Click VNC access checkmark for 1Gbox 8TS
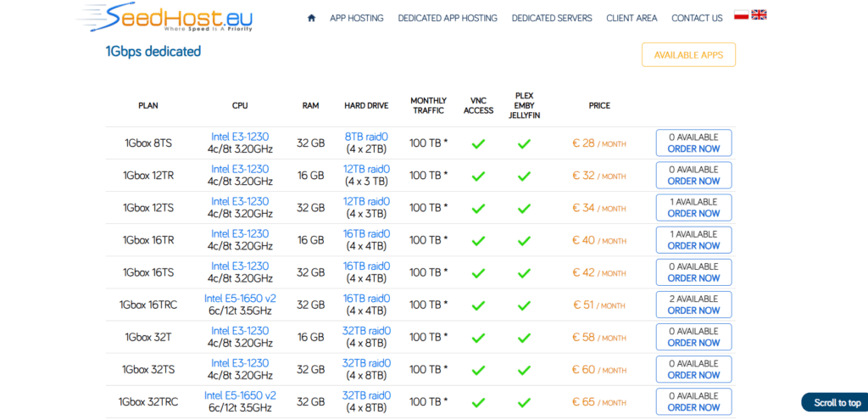 coord(478,143)
